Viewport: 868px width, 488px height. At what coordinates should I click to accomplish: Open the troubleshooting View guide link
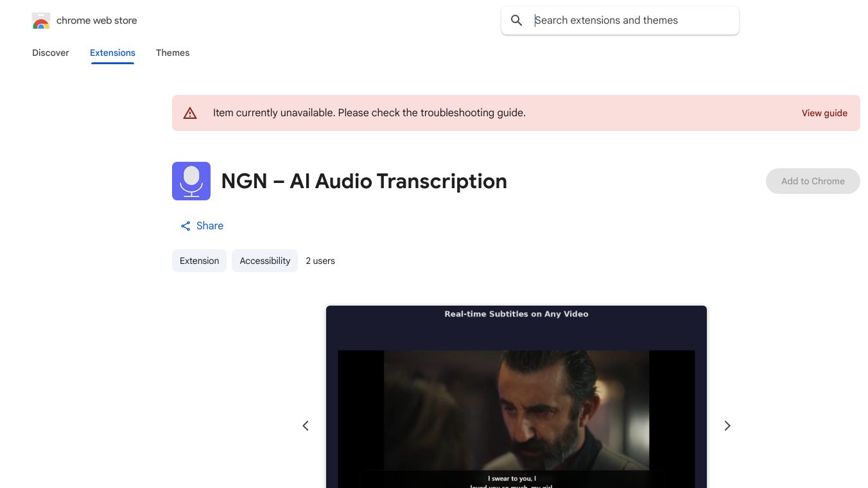(x=824, y=113)
